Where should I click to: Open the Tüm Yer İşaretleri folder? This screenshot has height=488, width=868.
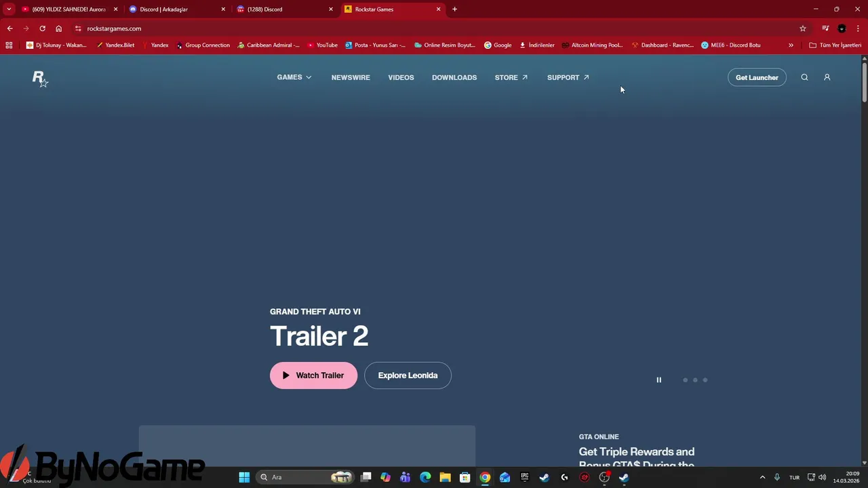(x=835, y=45)
